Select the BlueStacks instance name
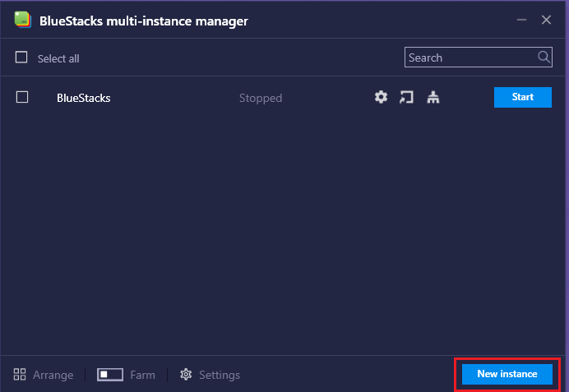Viewport: 569px width, 392px height. point(83,98)
